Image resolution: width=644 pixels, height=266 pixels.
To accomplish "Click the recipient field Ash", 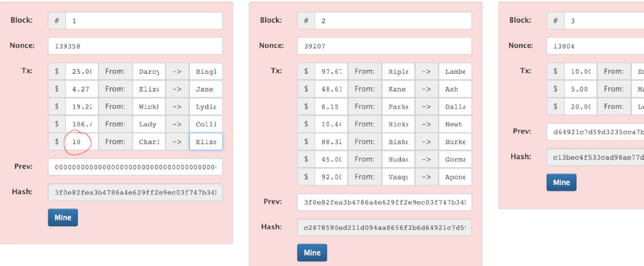I will click(x=456, y=89).
